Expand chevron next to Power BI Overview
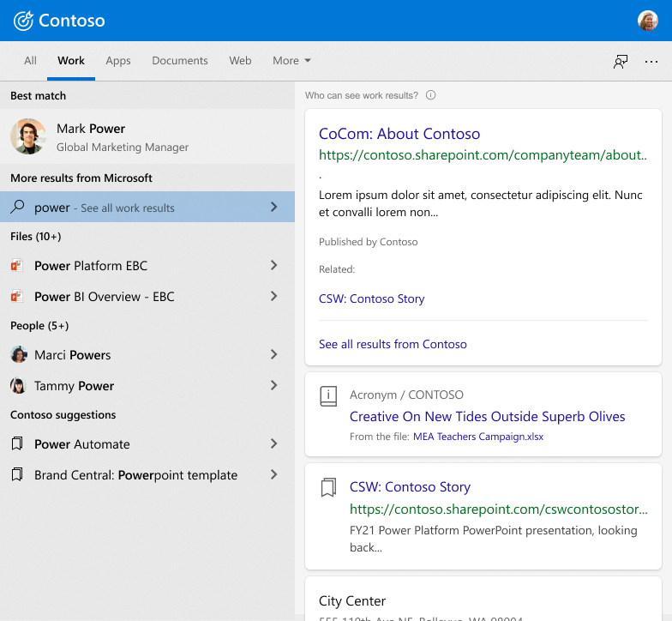This screenshot has height=621, width=672. click(274, 296)
